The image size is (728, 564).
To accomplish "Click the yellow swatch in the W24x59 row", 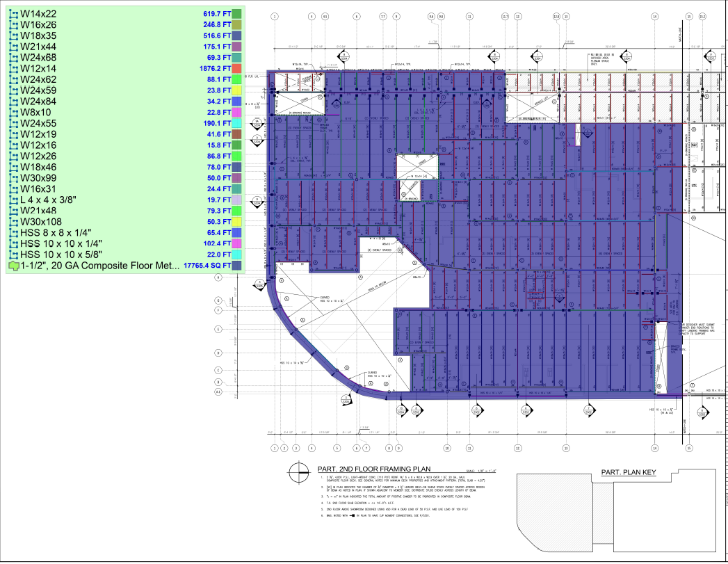I will click(236, 90).
